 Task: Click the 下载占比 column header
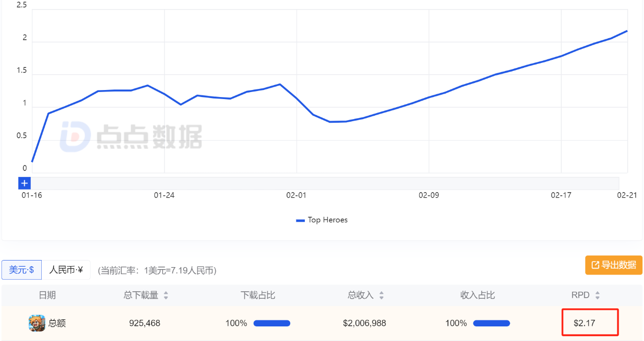coord(258,295)
